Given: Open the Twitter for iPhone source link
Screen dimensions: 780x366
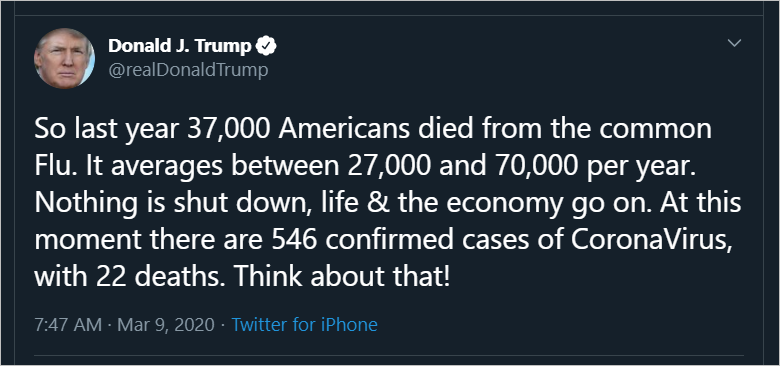Looking at the screenshot, I should click(x=304, y=325).
